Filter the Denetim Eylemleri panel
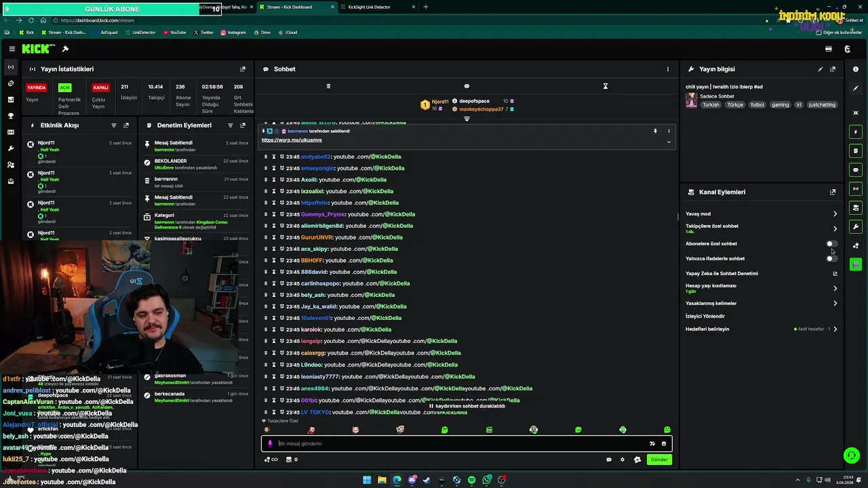This screenshot has height=488, width=868. [x=231, y=125]
